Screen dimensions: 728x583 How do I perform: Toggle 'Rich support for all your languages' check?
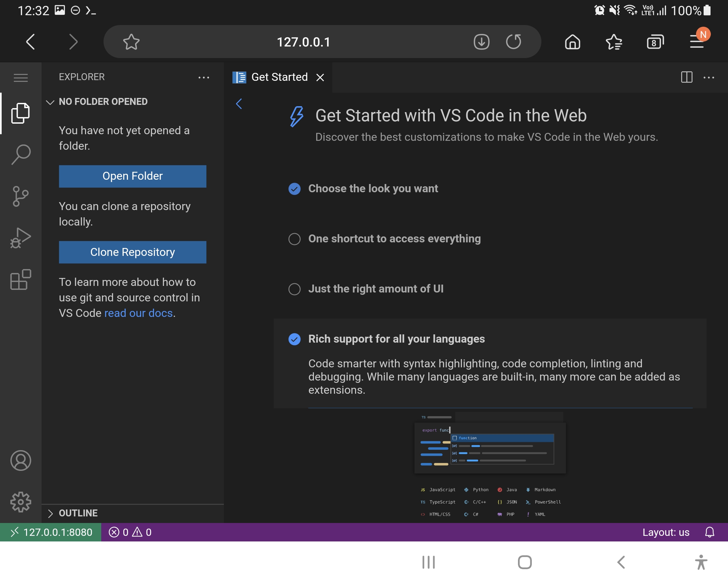point(294,339)
